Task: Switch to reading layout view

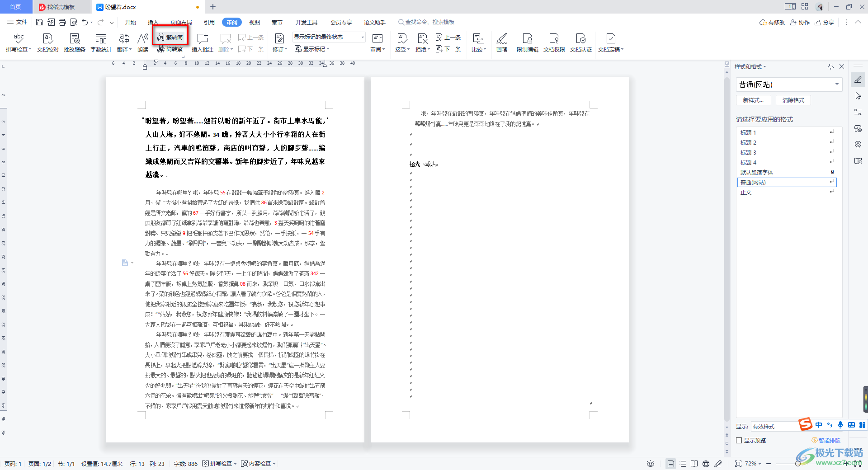Action: (x=694, y=464)
